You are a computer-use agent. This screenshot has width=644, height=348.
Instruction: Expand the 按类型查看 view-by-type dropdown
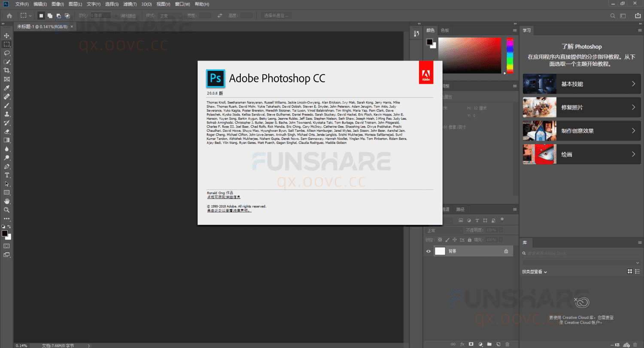coord(535,272)
